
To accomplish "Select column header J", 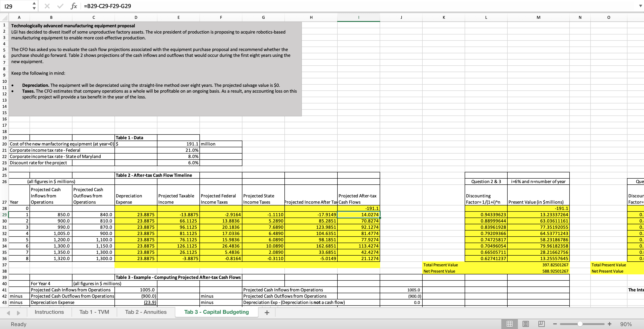I will point(401,17).
